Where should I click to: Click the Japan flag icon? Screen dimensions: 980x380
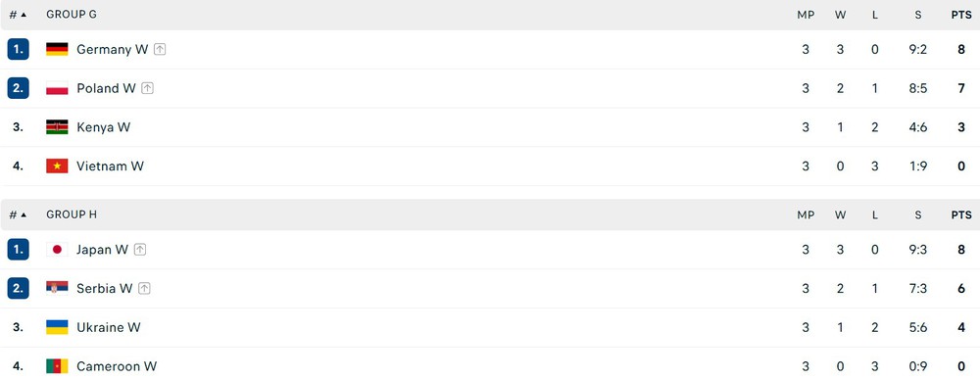pos(57,250)
